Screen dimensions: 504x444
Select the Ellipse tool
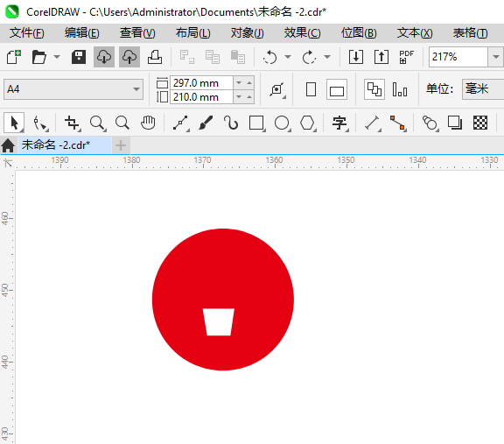point(283,123)
